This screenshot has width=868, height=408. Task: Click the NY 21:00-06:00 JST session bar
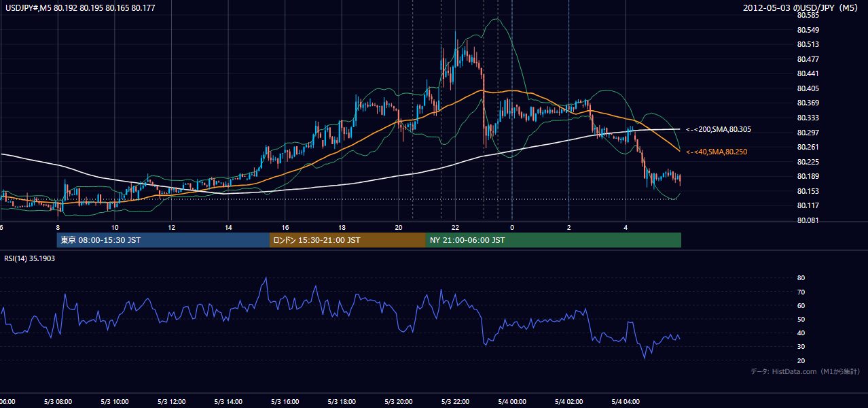(554, 240)
